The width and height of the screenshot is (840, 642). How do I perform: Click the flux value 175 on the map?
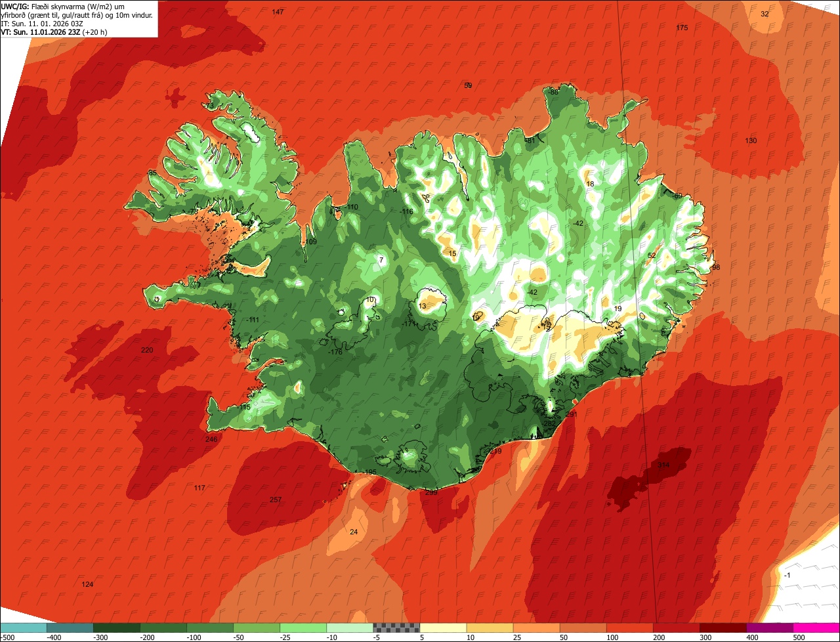pyautogui.click(x=682, y=28)
